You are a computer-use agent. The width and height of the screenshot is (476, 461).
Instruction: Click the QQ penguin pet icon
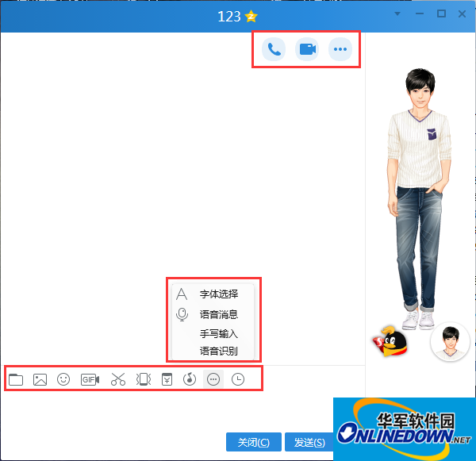click(x=390, y=341)
